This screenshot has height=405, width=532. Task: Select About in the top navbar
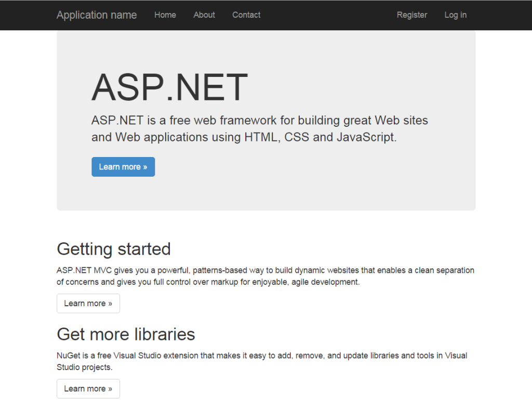pos(204,15)
